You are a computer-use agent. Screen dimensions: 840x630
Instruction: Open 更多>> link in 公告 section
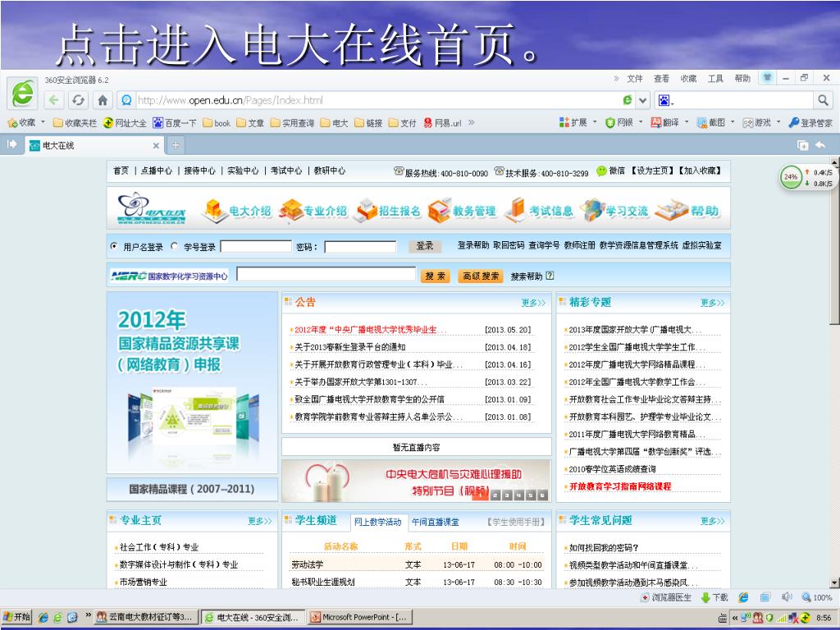(x=533, y=303)
